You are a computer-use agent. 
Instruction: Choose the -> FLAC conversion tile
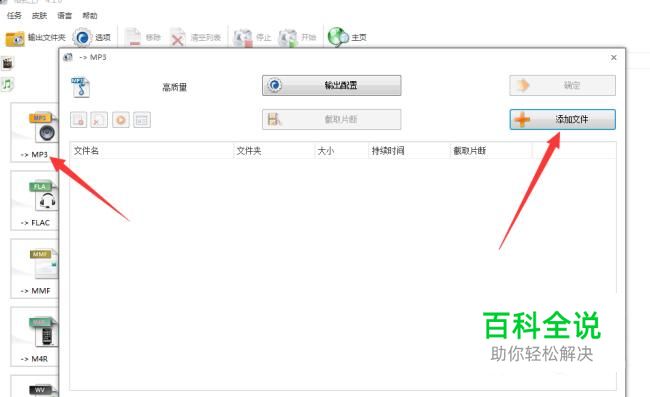[x=35, y=201]
